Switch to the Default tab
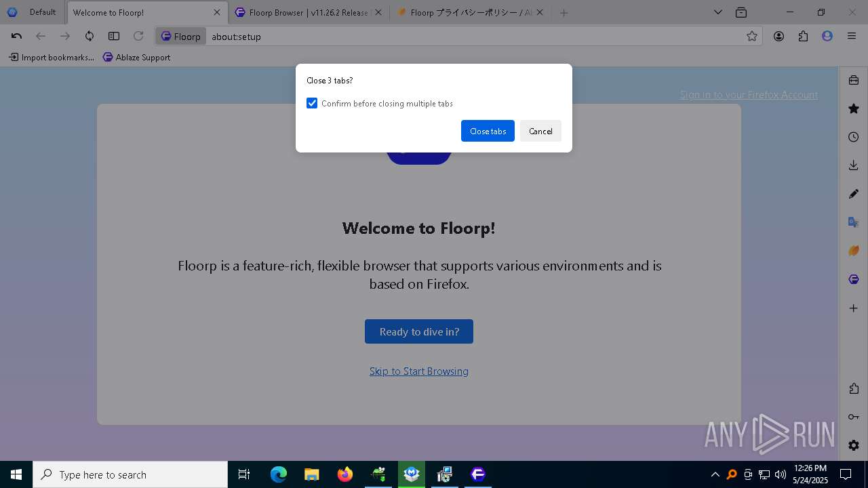Image resolution: width=868 pixels, height=488 pixels. pos(33,12)
